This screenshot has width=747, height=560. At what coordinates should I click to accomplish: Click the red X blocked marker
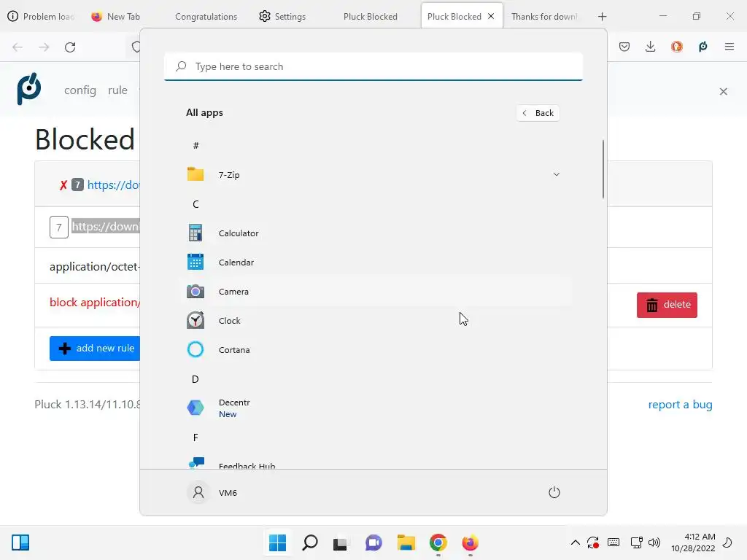[63, 185]
